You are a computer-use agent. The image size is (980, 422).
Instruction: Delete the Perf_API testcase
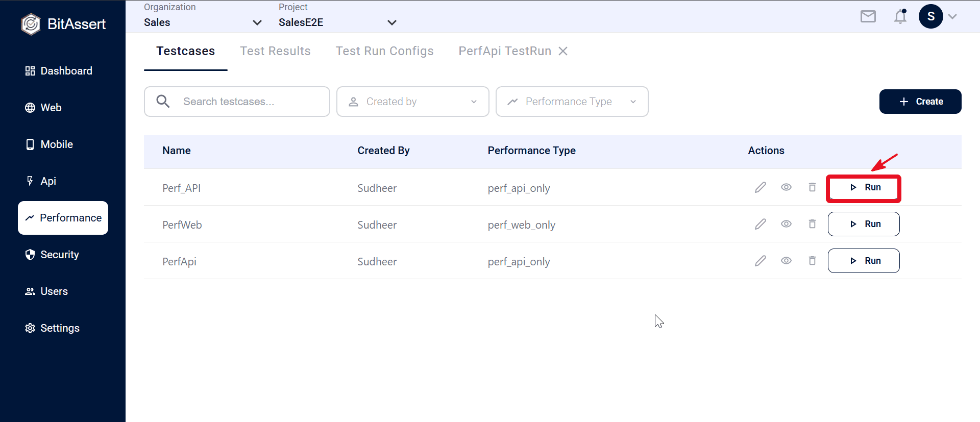(x=812, y=187)
